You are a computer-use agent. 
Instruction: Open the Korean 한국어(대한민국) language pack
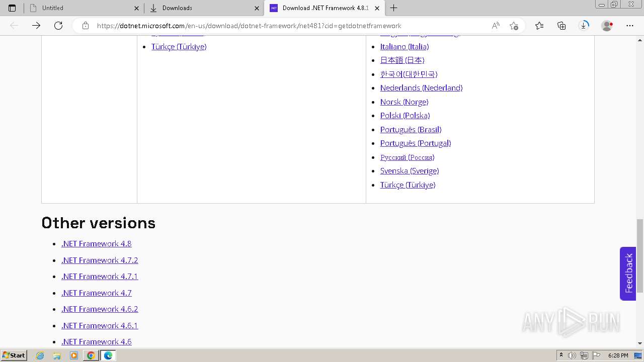point(409,74)
